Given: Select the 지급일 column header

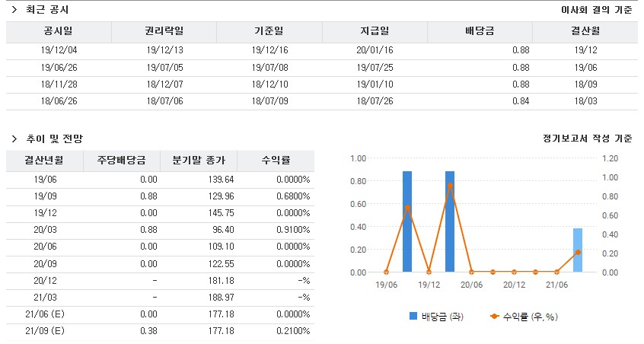Looking at the screenshot, I should click(375, 32).
